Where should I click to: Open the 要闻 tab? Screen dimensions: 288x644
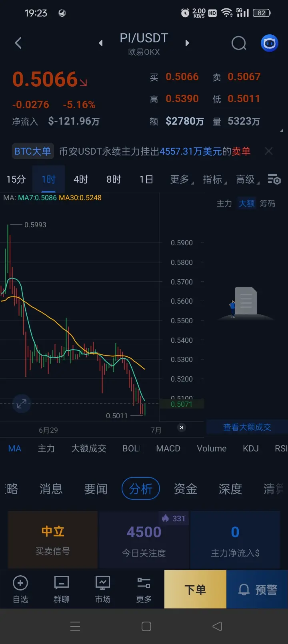click(x=96, y=489)
